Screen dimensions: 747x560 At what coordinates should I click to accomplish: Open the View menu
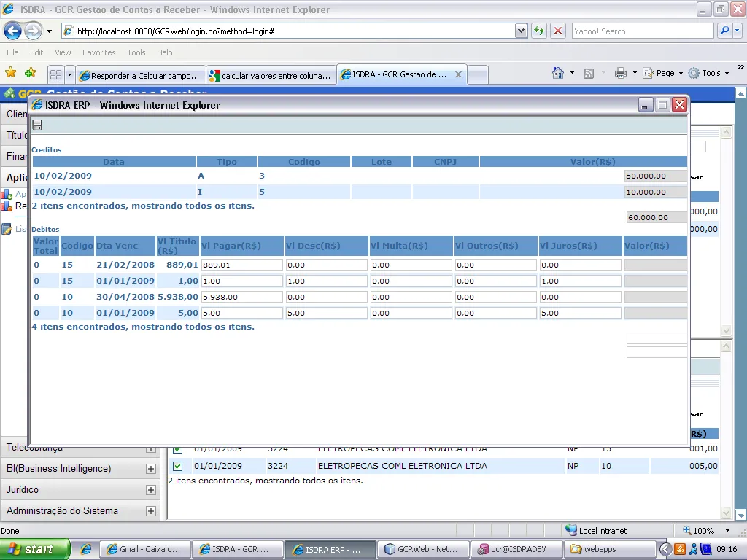click(63, 52)
